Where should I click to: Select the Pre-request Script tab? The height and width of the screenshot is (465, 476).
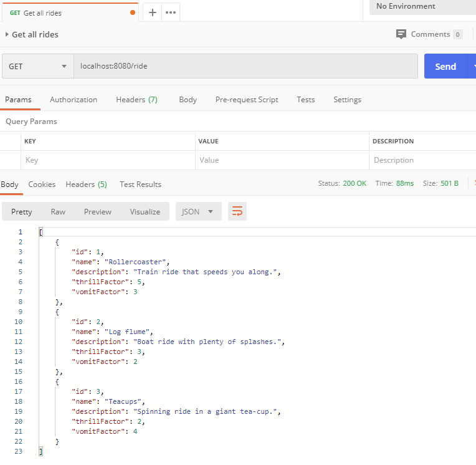[247, 100]
